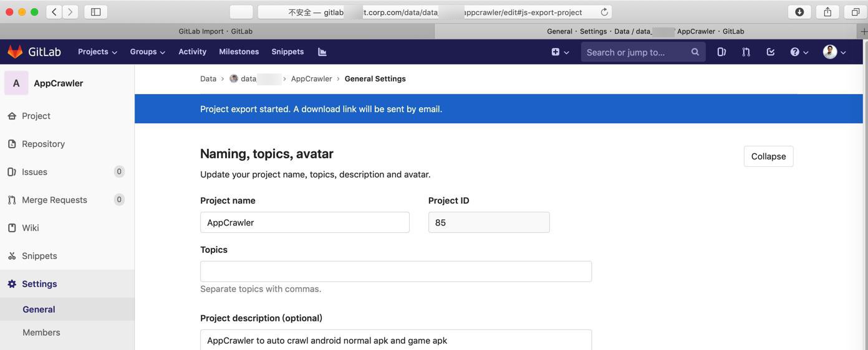Screen dimensions: 868x350
Task: Go to Activity in the navbar
Action: 192,52
